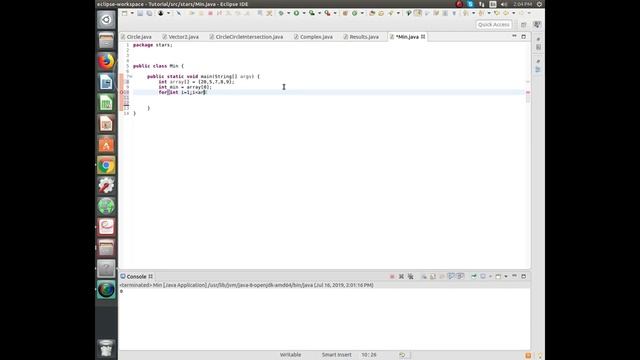Viewport: 640px width, 360px height.
Task: Open Firefox from the Ubuntu dock
Action: (x=106, y=61)
